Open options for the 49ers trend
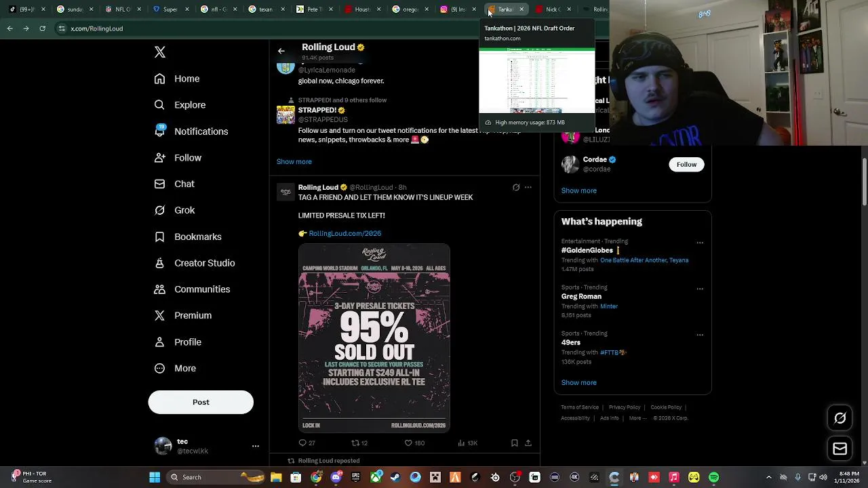This screenshot has height=488, width=868. coord(700,335)
